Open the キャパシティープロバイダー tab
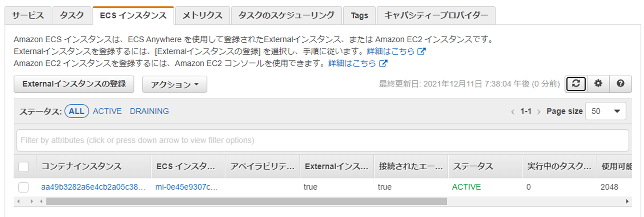The height and width of the screenshot is (217, 644). coord(436,16)
